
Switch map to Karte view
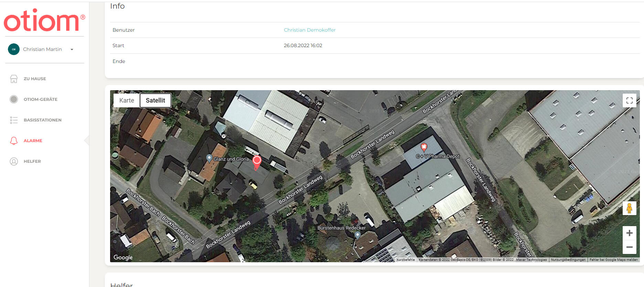(x=127, y=100)
